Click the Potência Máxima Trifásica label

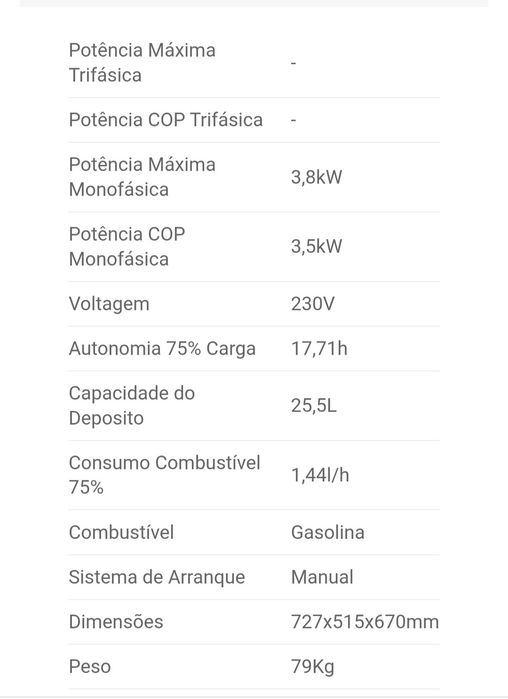tap(142, 63)
